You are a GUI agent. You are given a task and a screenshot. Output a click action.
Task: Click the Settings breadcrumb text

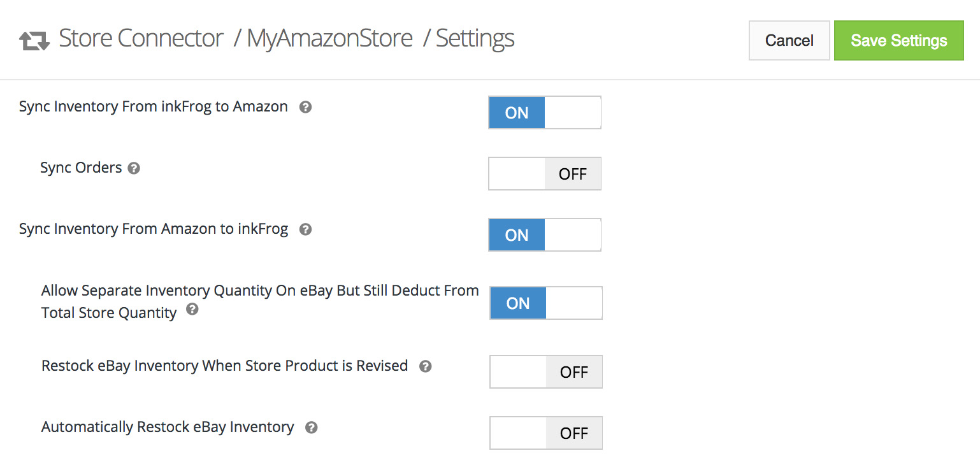point(475,39)
